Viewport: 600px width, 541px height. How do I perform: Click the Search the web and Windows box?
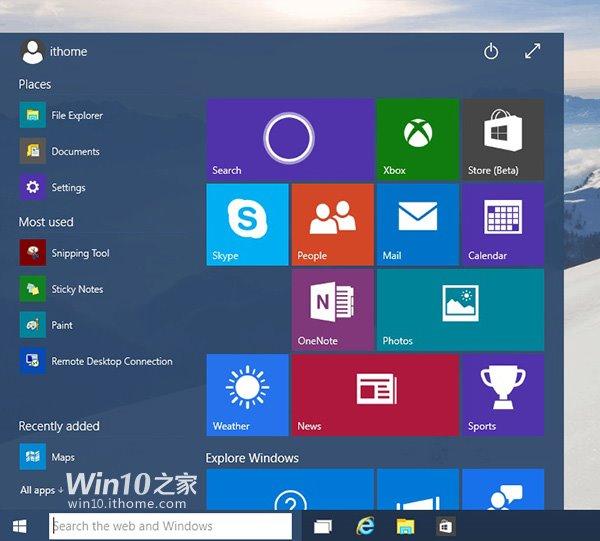tap(170, 526)
